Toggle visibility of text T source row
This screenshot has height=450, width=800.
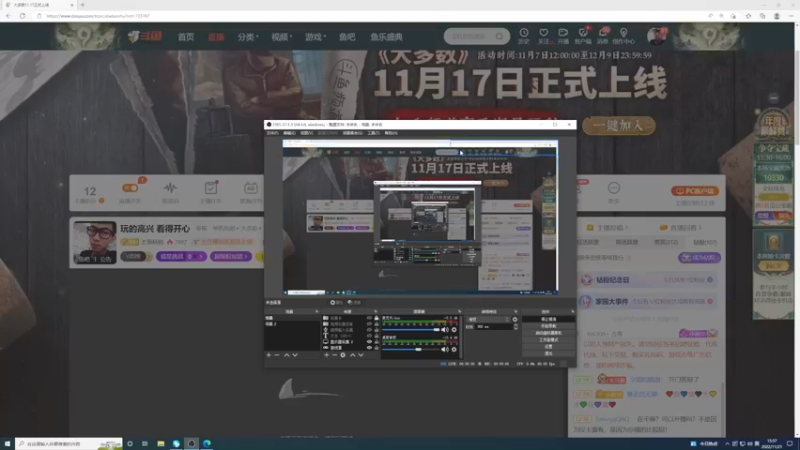369,336
